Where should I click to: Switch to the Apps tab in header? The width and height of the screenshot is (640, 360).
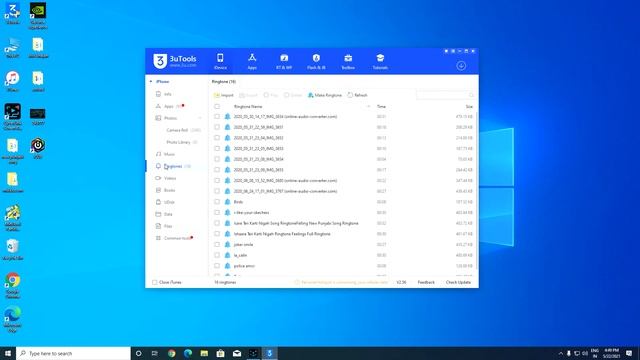252,61
